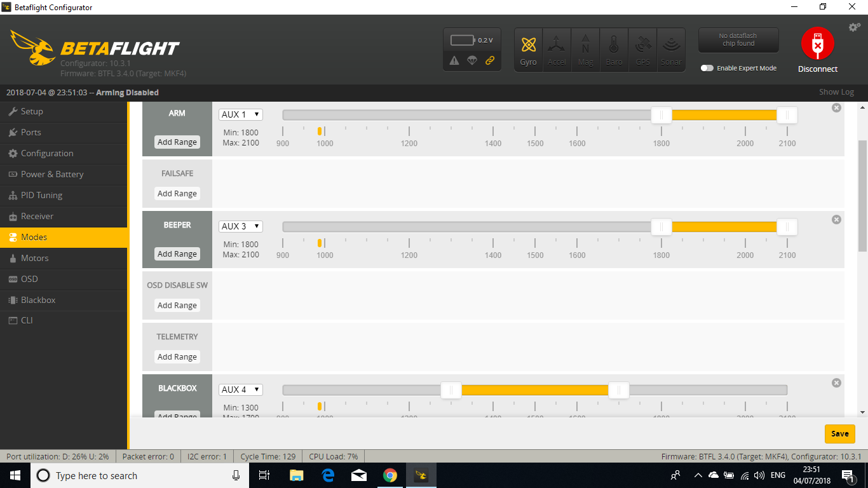Open the notification center icon

848,475
